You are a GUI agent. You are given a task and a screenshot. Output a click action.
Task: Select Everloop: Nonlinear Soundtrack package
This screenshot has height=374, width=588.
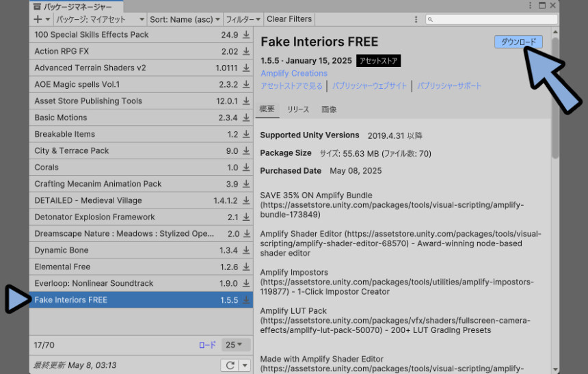[x=141, y=283]
